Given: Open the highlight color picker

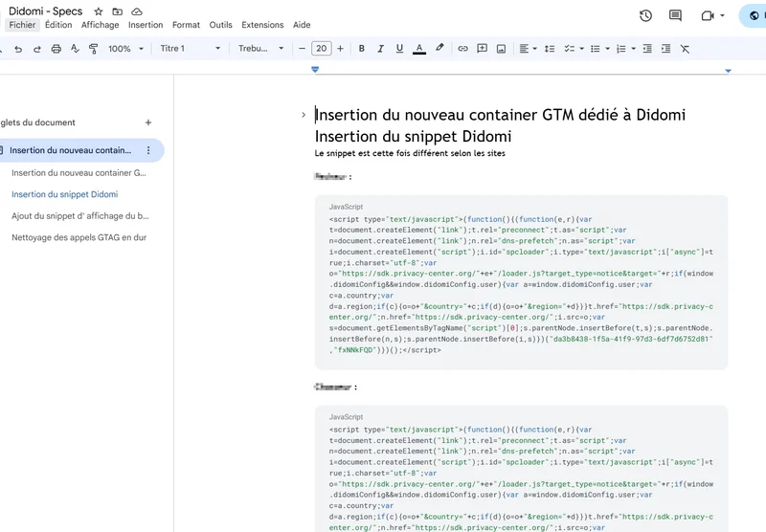Looking at the screenshot, I should [x=439, y=48].
